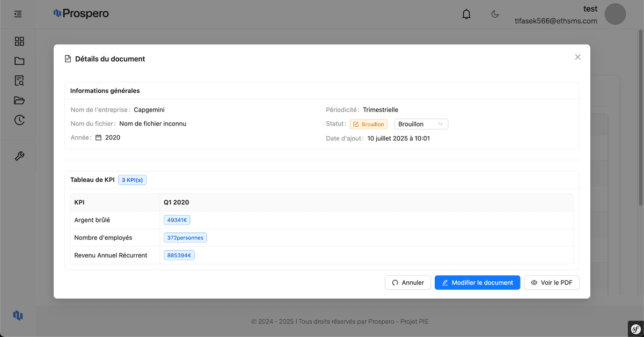Close the Détails du document dialog
The width and height of the screenshot is (644, 337).
[x=577, y=57]
